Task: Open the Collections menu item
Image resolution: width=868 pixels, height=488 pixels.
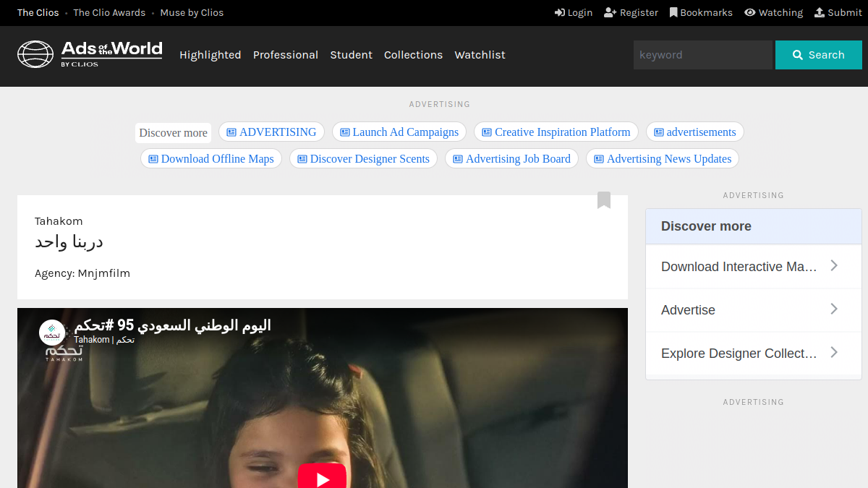Action: pos(413,55)
